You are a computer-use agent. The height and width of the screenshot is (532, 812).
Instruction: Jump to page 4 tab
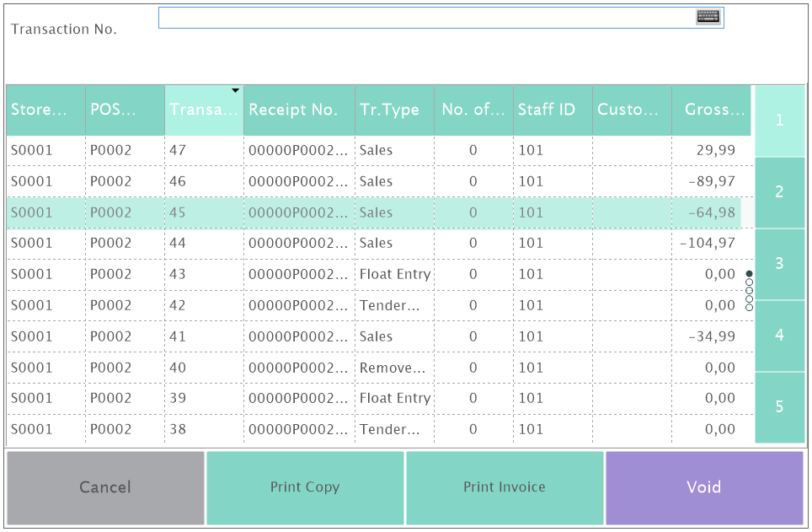[779, 336]
